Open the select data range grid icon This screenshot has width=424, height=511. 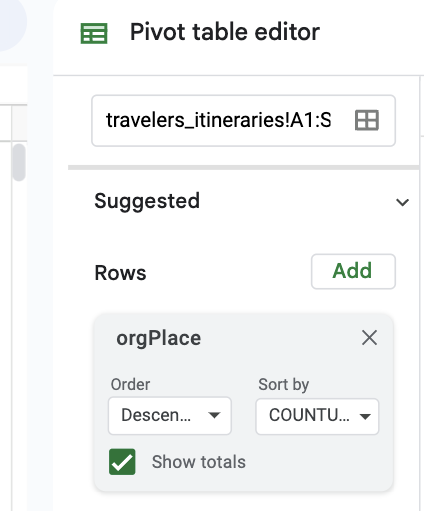[x=367, y=120]
